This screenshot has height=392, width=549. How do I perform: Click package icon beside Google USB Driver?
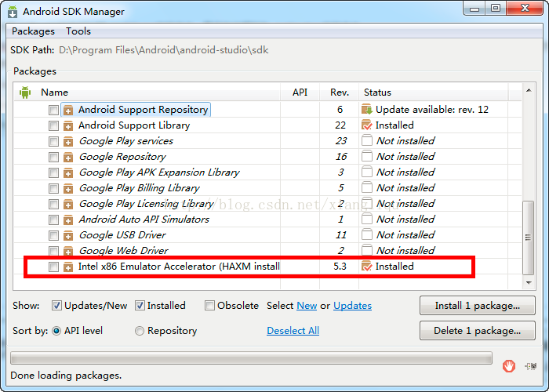point(68,235)
